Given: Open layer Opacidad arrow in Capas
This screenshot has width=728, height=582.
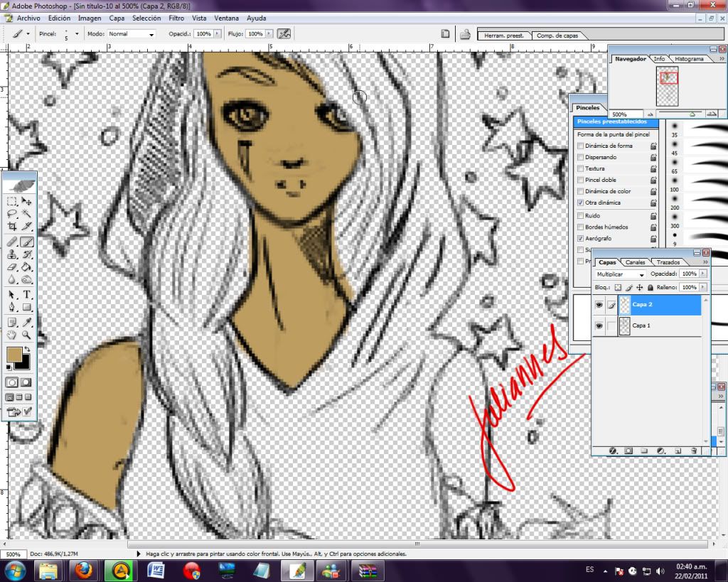Looking at the screenshot, I should 703,274.
